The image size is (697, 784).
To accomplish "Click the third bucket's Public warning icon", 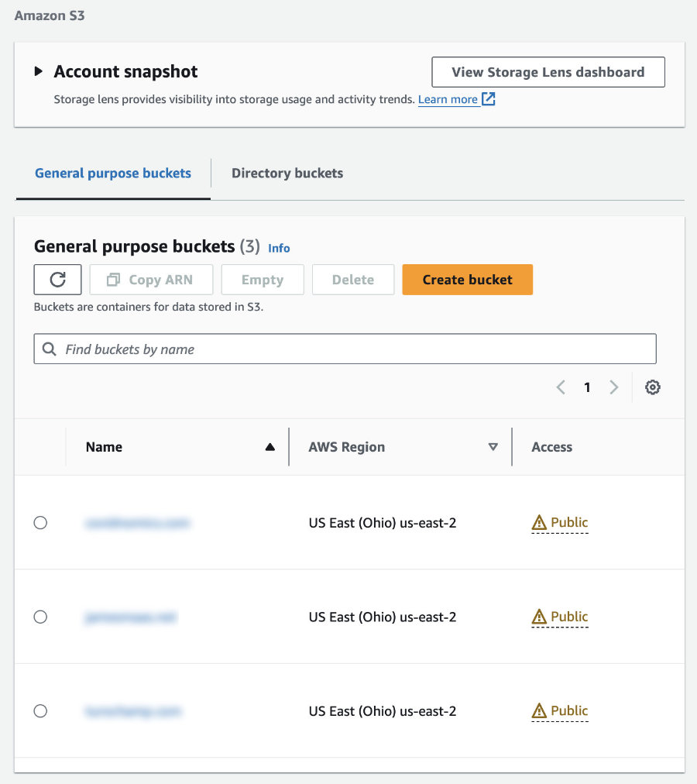I will point(539,710).
